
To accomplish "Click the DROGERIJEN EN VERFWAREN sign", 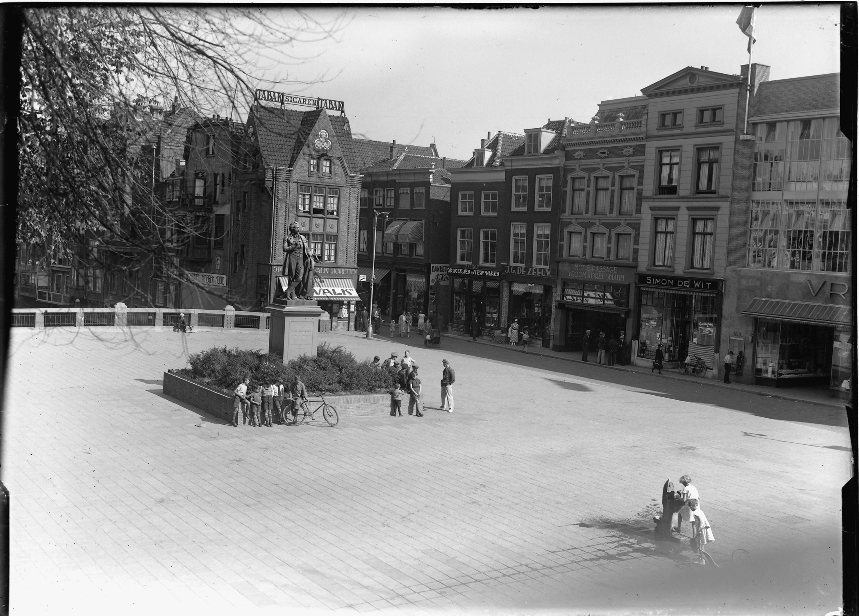I will (474, 272).
